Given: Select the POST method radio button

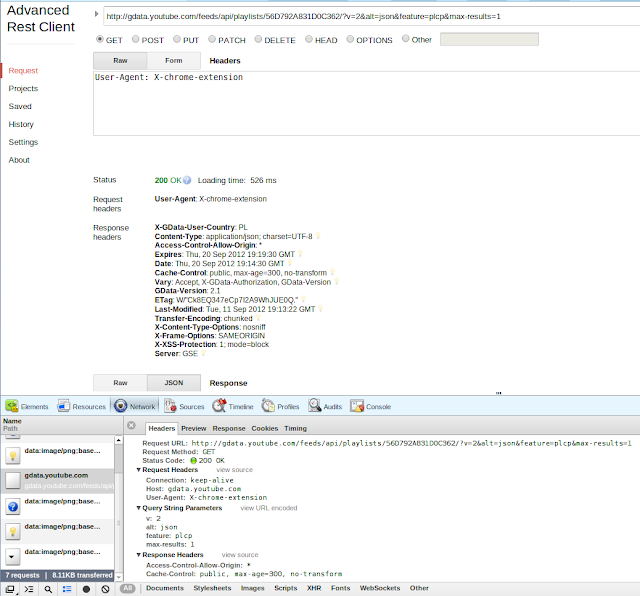Looking at the screenshot, I should pos(136,39).
